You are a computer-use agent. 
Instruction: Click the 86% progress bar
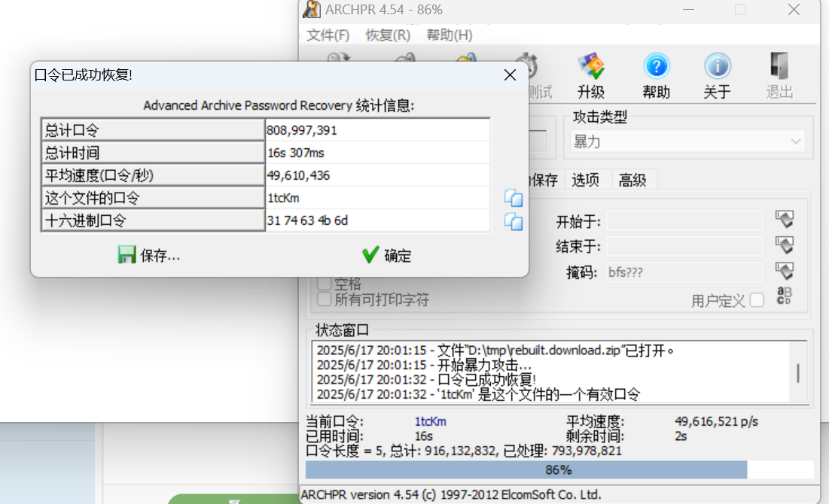(558, 469)
